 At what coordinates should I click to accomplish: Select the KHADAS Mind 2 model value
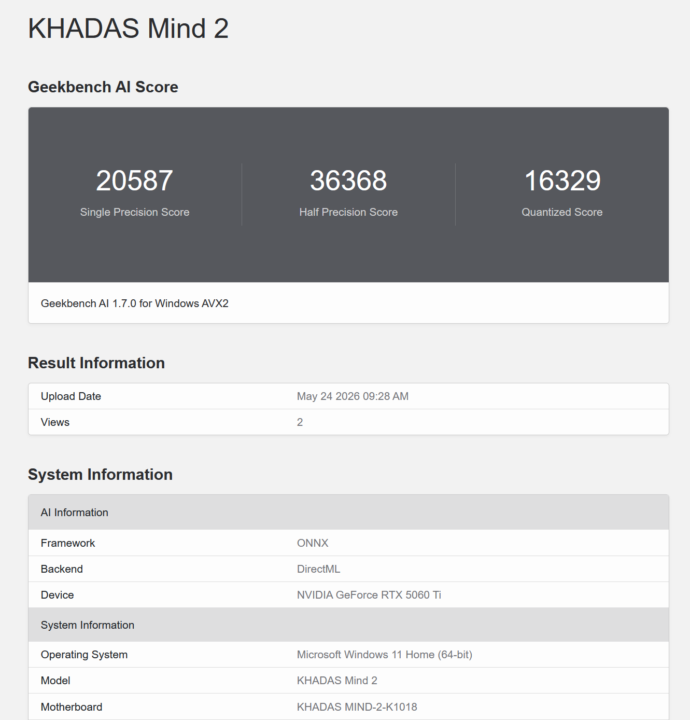pyautogui.click(x=337, y=681)
